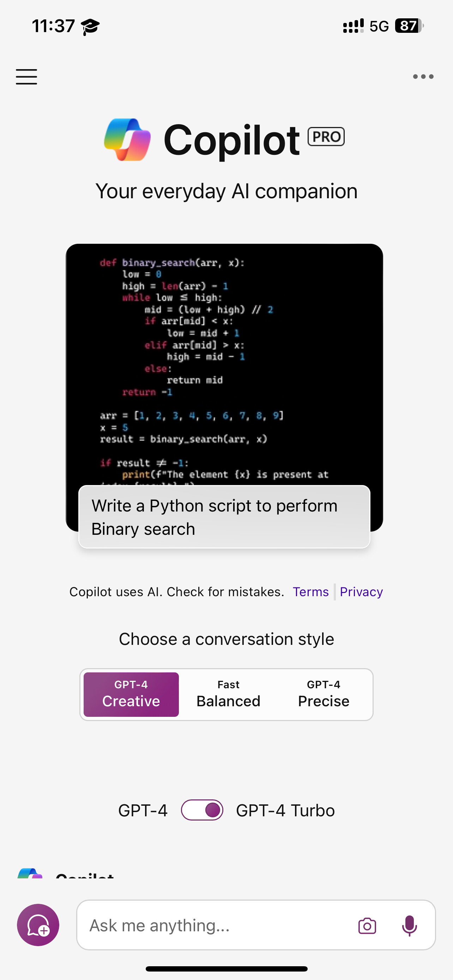The height and width of the screenshot is (980, 453).
Task: Open the Terms link
Action: coord(311,592)
